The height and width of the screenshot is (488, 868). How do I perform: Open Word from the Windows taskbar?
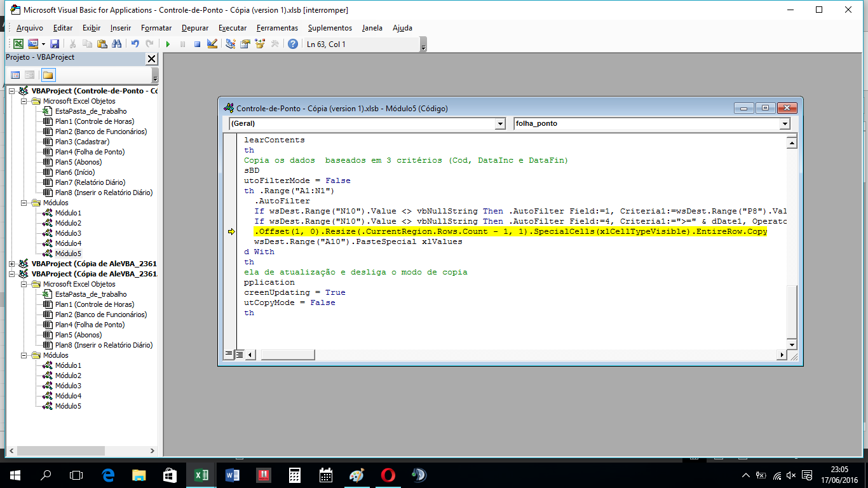coord(232,475)
